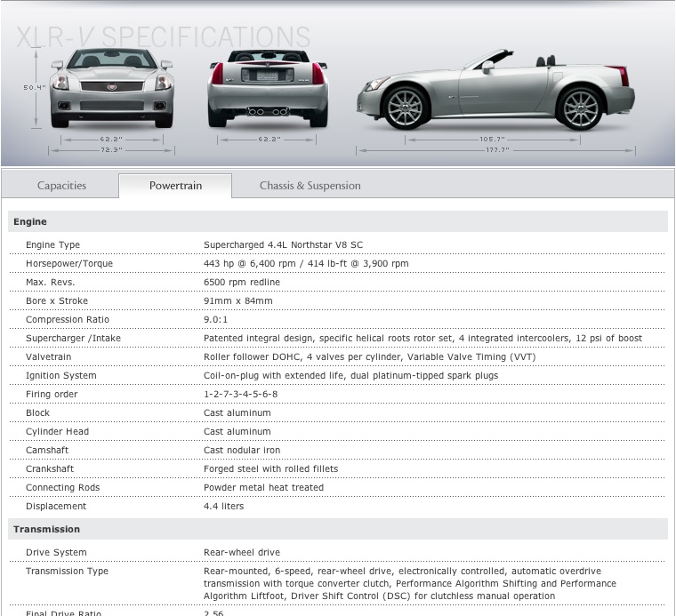
Task: Select the Forged steel with rolled fillets value
Action: point(270,468)
